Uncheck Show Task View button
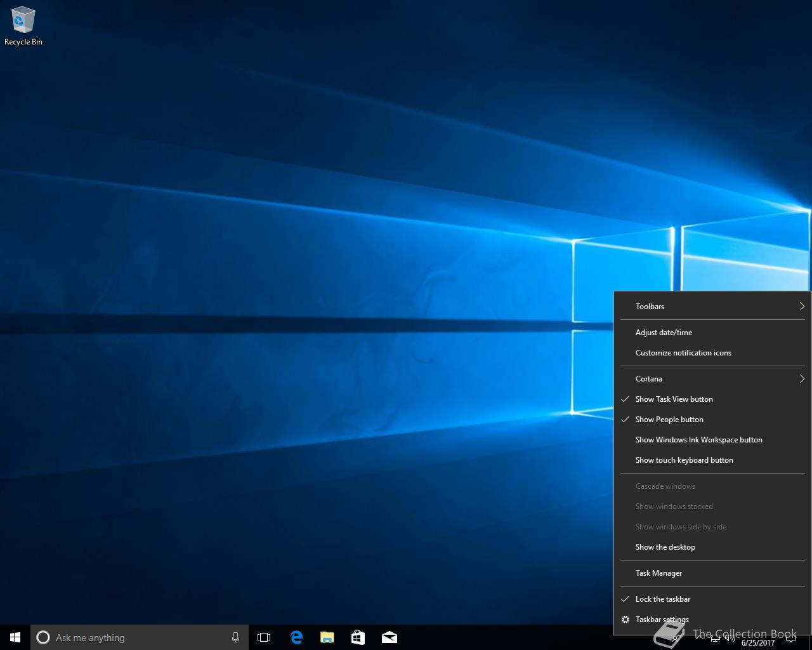This screenshot has height=650, width=812. tap(674, 399)
